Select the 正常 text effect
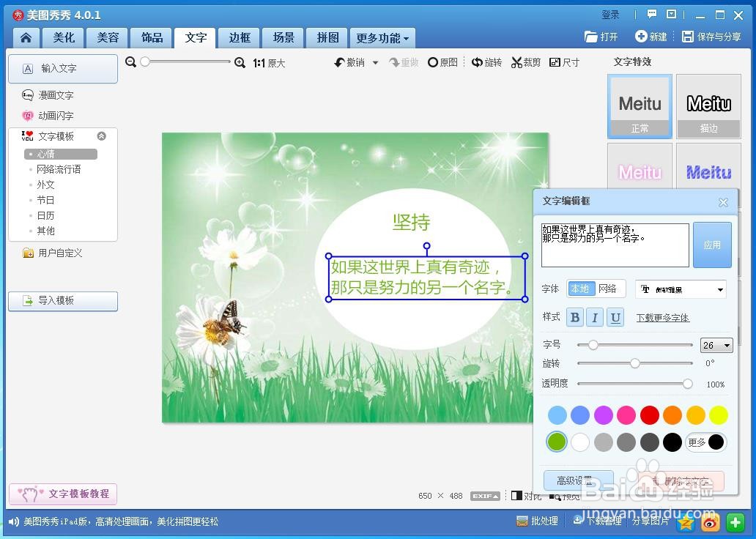756x539 pixels. tap(640, 106)
